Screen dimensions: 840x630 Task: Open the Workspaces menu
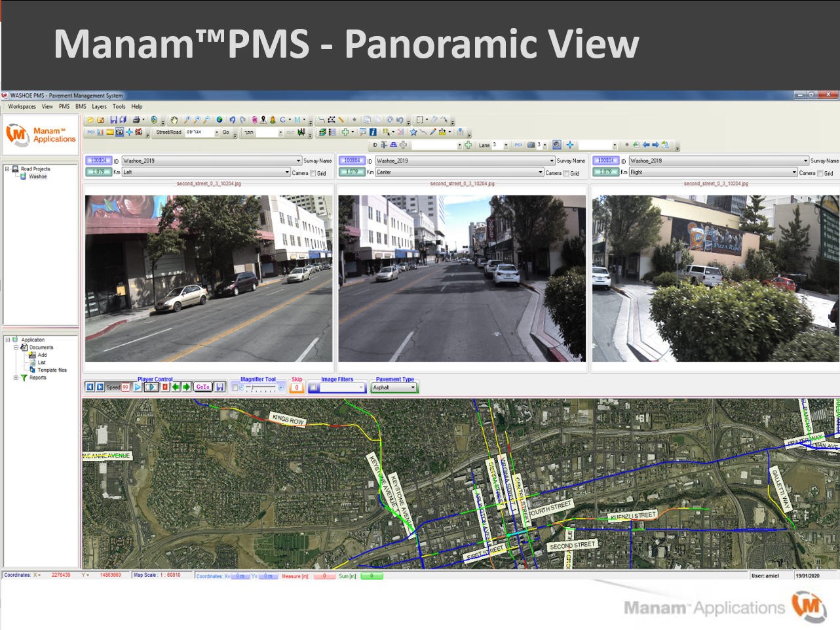click(22, 106)
